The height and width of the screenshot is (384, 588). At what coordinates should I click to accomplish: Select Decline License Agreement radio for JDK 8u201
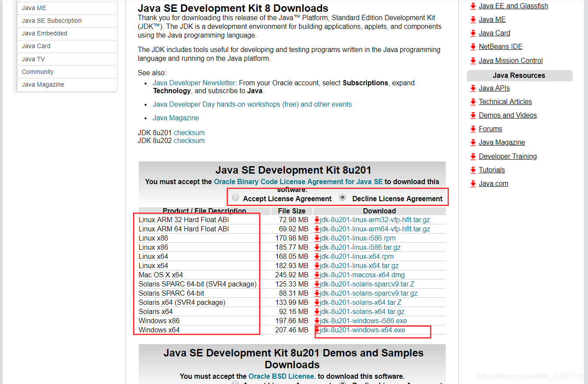coord(343,198)
